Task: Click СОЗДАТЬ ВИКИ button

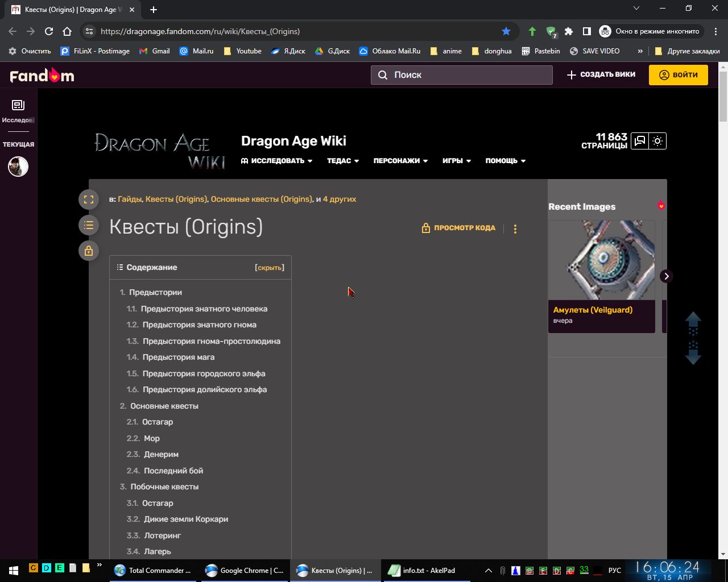Action: coord(601,74)
